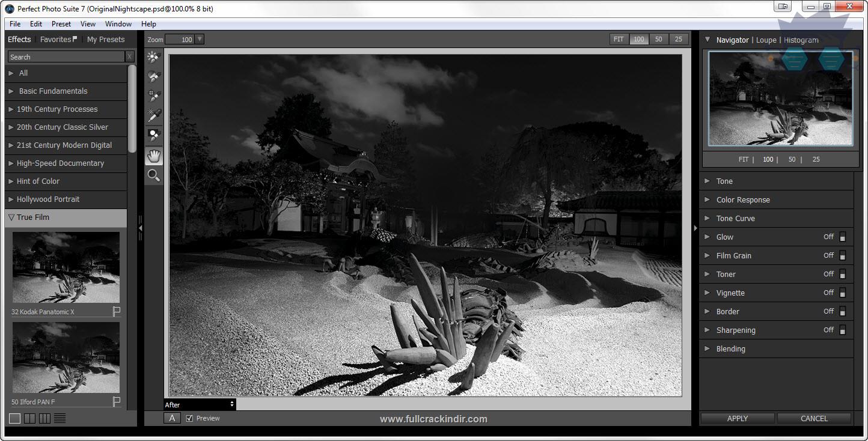Viewport: 868px width, 441px height.
Task: Toggle the Sharpening effect on
Action: point(842,330)
